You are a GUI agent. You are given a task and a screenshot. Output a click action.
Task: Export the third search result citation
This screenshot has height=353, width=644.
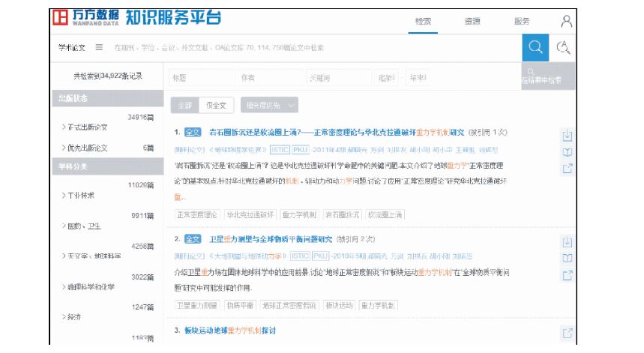click(x=568, y=333)
